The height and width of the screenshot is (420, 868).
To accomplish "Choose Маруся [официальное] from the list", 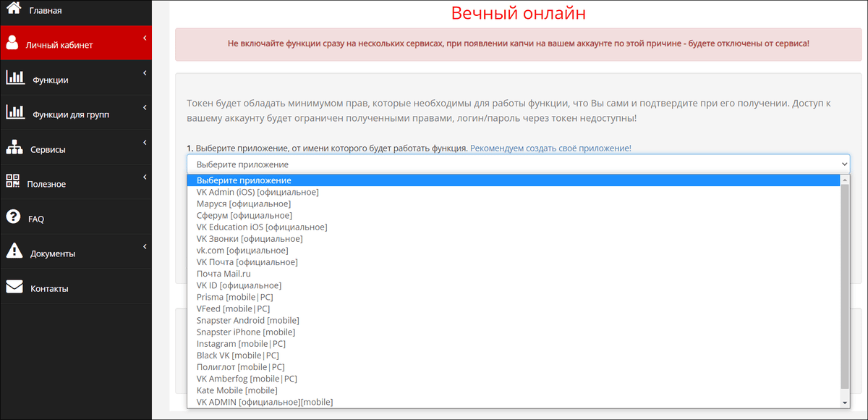I will [514, 203].
